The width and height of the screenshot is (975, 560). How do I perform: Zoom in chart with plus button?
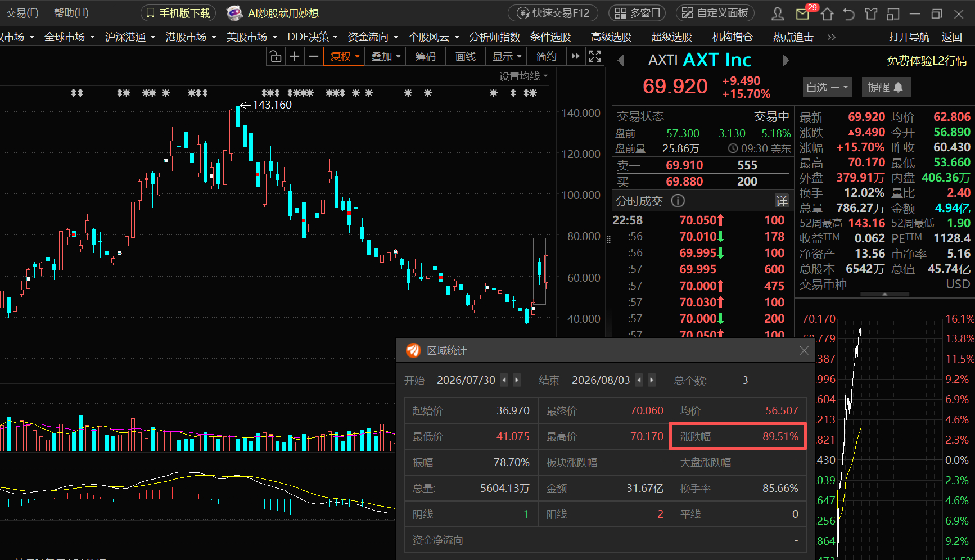[x=294, y=56]
